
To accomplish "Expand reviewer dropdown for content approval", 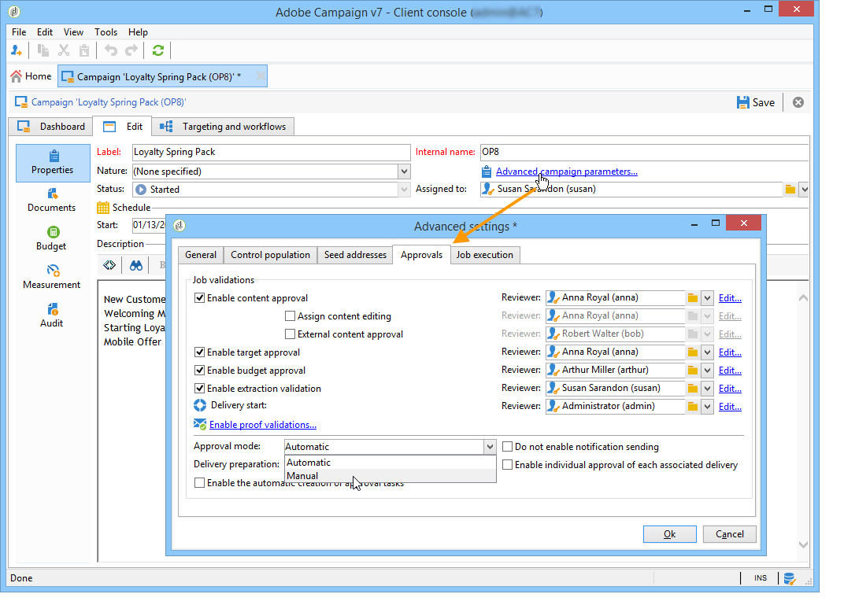I will [x=707, y=298].
